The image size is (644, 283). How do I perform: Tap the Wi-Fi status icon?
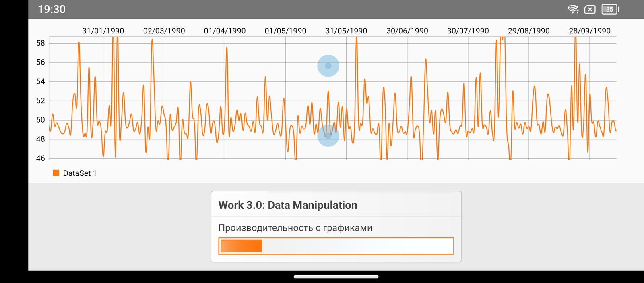[x=573, y=9]
